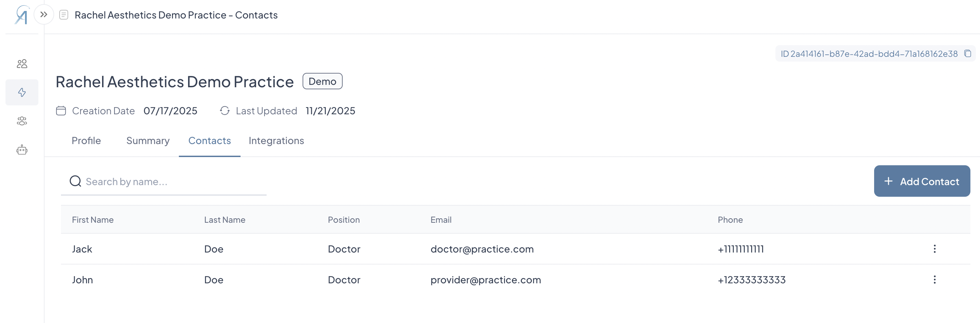
Task: Open the robot assistant sidebar icon
Action: (22, 150)
